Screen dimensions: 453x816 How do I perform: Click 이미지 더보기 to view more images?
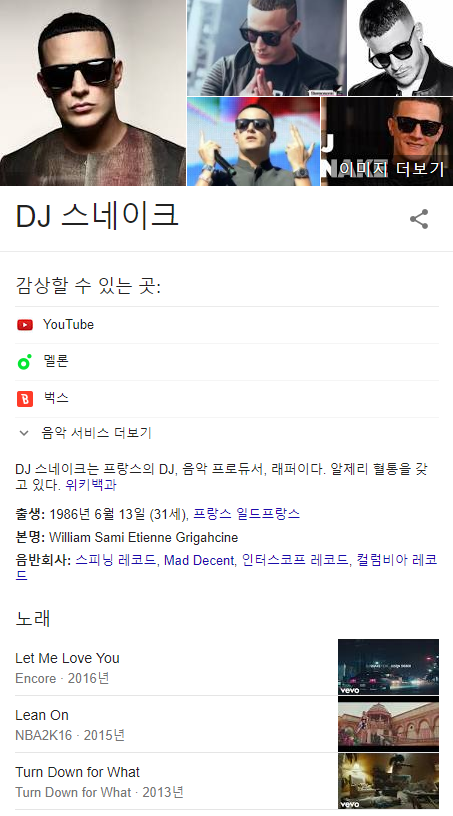click(391, 169)
